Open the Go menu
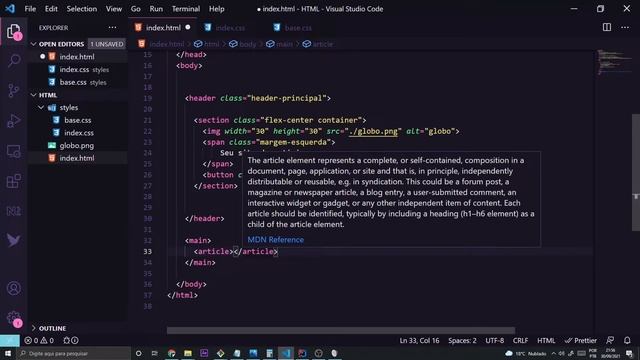This screenshot has height=360, width=640. pyautogui.click(x=136, y=9)
